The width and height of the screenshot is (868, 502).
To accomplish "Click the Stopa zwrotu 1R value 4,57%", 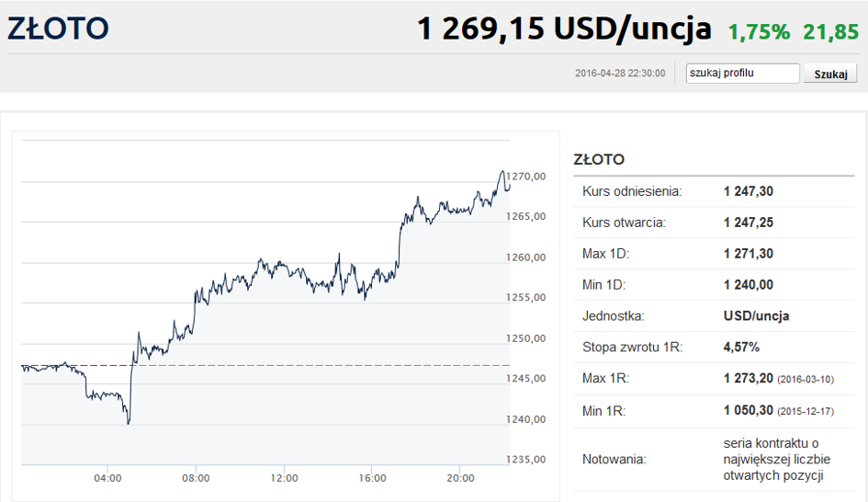I will click(741, 348).
